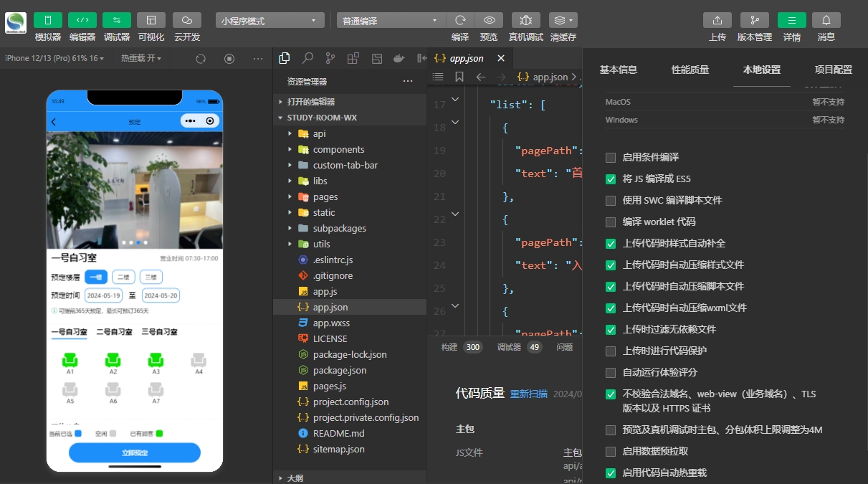Open the iPhone 12/13 (Pro) device dropdown

coord(54,58)
